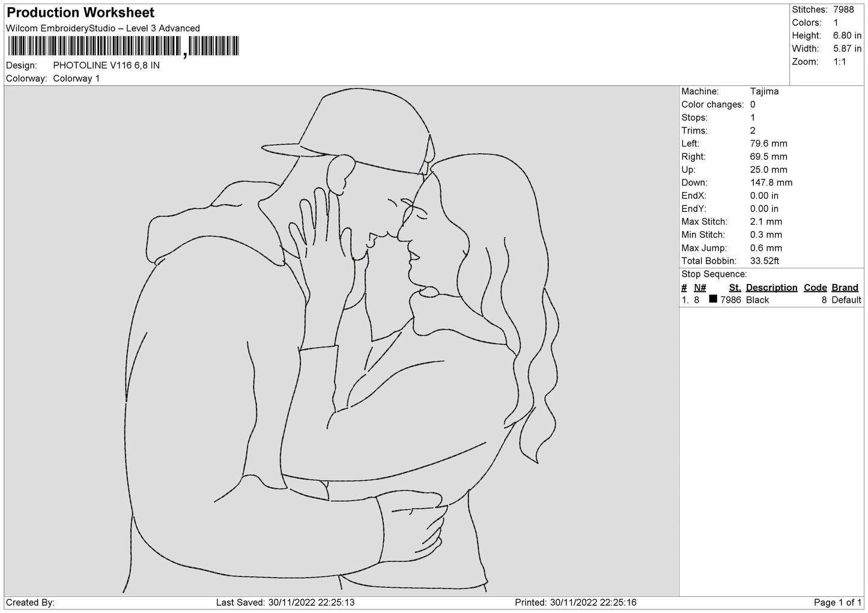This screenshot has height=613, width=868.
Task: Click the Up value 25.0 mm
Action: [x=768, y=171]
